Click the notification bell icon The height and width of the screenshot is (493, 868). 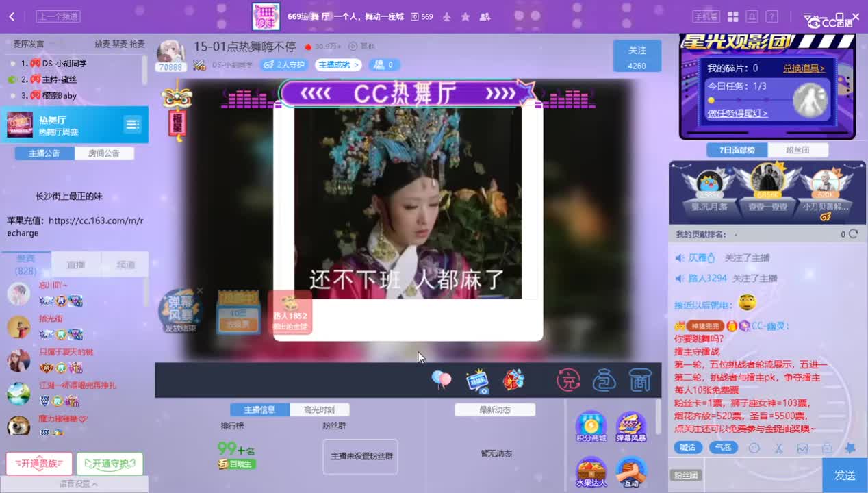click(x=752, y=16)
